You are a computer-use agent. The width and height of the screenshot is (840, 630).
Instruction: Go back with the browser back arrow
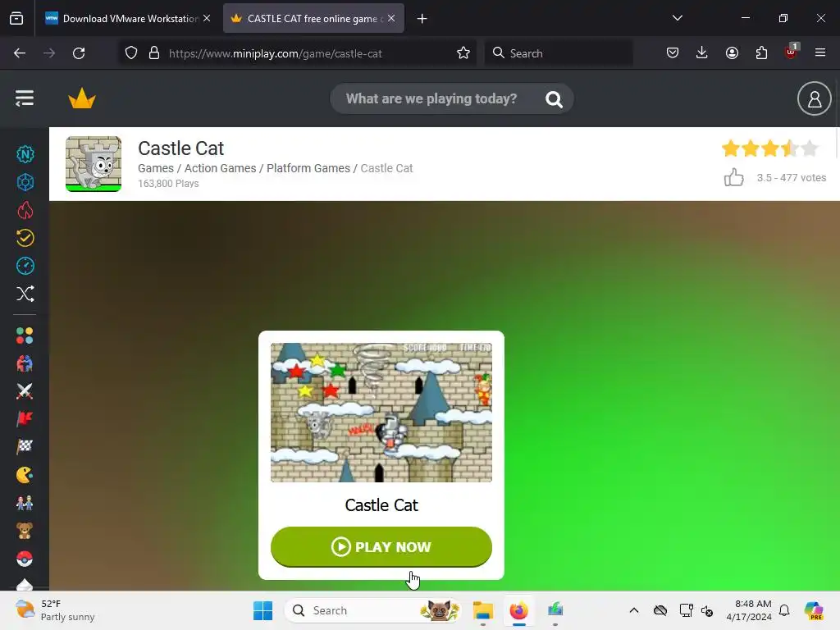[x=20, y=53]
